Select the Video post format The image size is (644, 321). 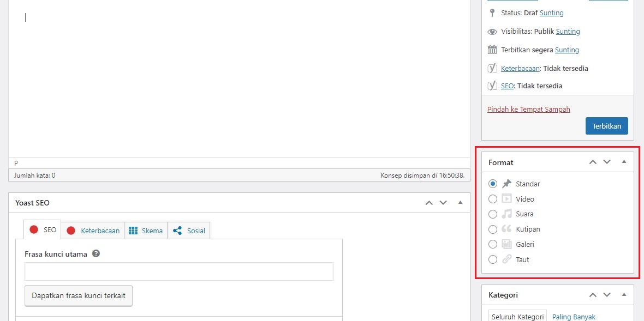(493, 199)
